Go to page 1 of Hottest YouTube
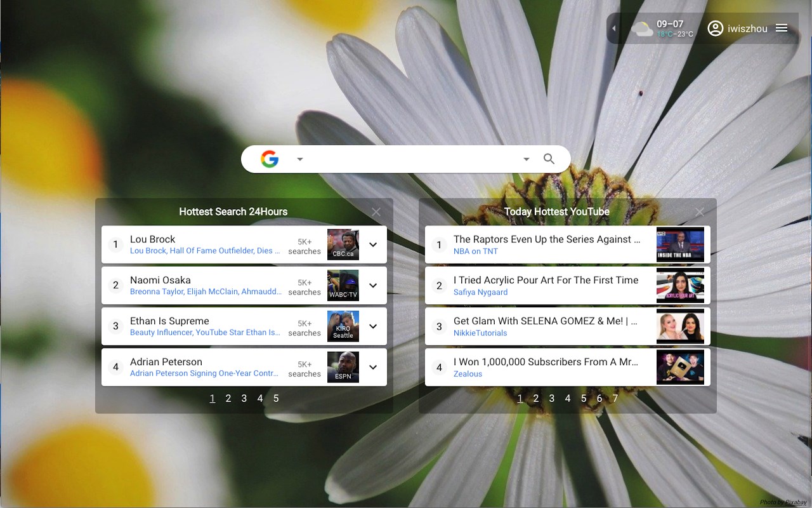812x508 pixels. pos(520,399)
